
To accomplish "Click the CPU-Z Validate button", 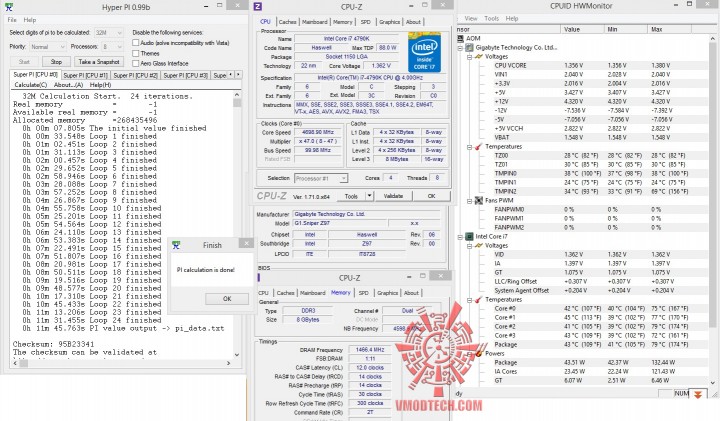I will (x=393, y=196).
